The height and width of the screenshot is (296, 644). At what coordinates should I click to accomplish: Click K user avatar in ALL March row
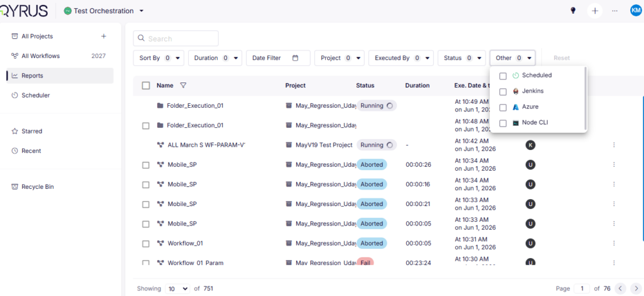[x=531, y=145]
